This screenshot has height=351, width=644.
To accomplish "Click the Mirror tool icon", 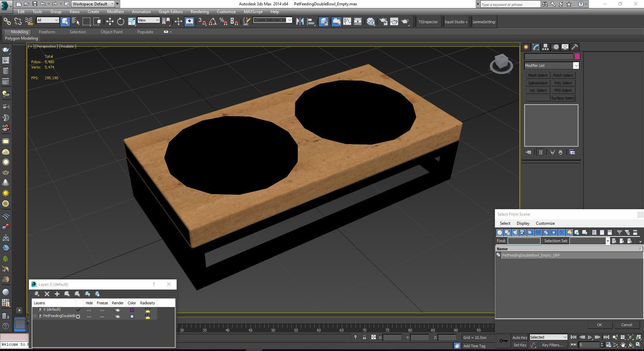I will point(300,21).
